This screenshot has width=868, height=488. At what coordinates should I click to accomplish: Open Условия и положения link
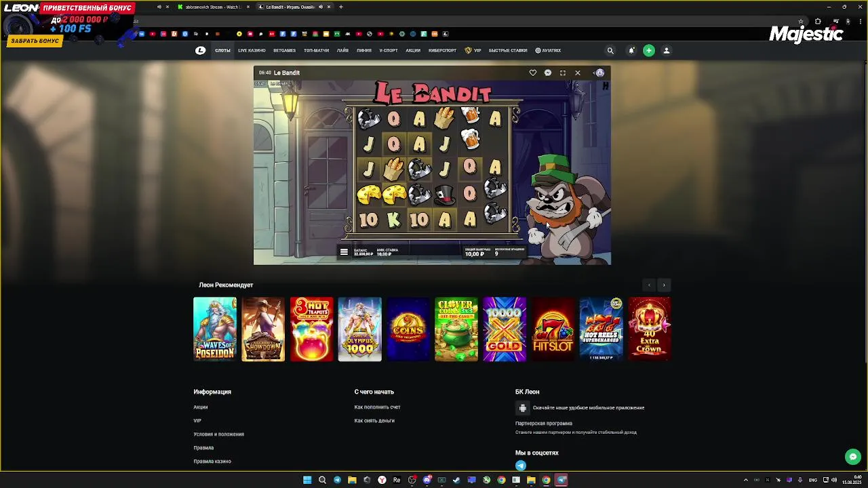(218, 434)
